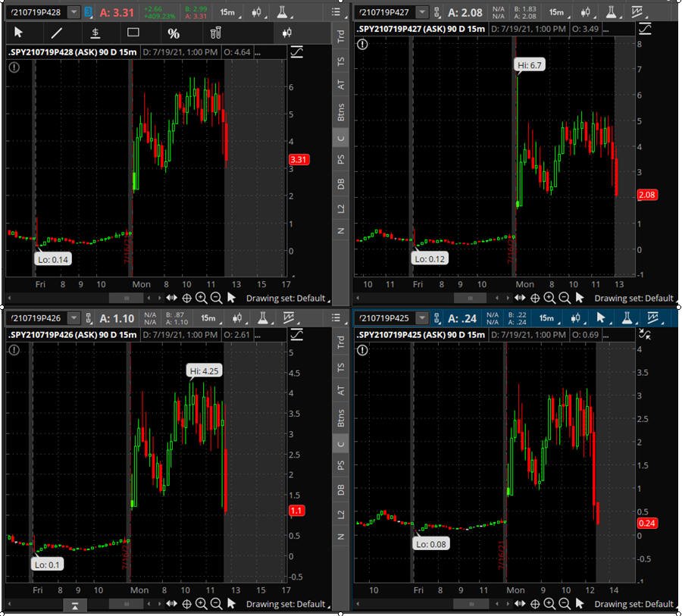Click the blue link icon beside 210719P428
The image size is (682, 616).
88,12
